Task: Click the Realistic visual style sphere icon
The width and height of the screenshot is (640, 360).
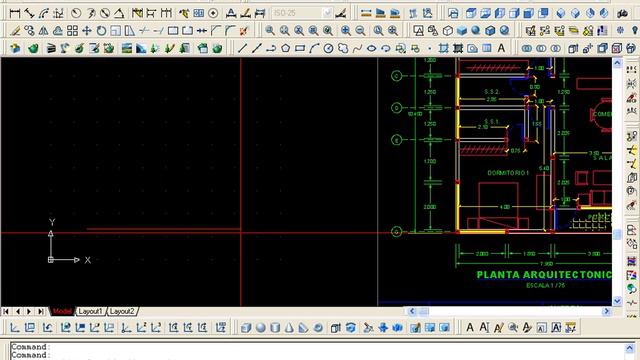Action: click(x=476, y=31)
